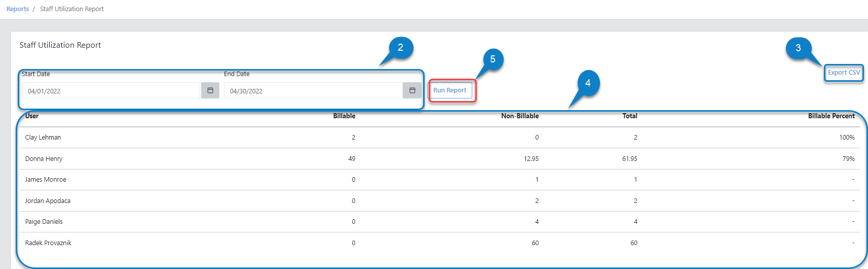Click the Staff Utilization Report breadcrumb text
Screen dimensions: 868x269
[72, 9]
